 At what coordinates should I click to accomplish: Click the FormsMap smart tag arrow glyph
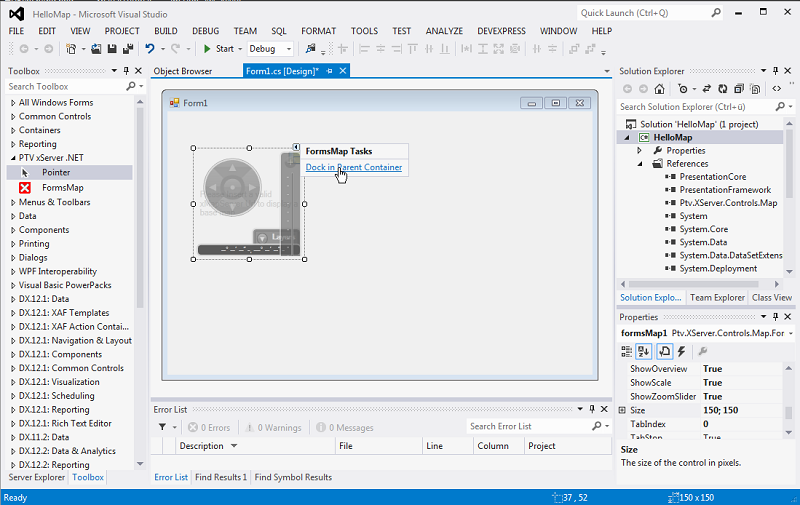[x=296, y=147]
